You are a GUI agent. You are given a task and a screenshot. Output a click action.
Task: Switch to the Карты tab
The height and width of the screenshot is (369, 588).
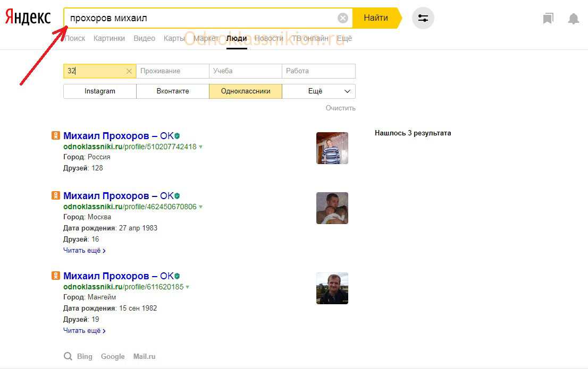tap(174, 38)
